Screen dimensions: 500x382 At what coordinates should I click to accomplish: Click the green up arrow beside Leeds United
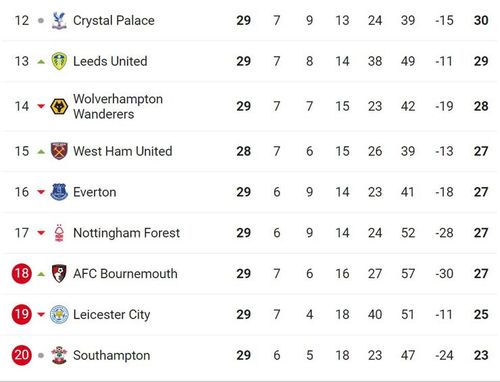(x=41, y=62)
